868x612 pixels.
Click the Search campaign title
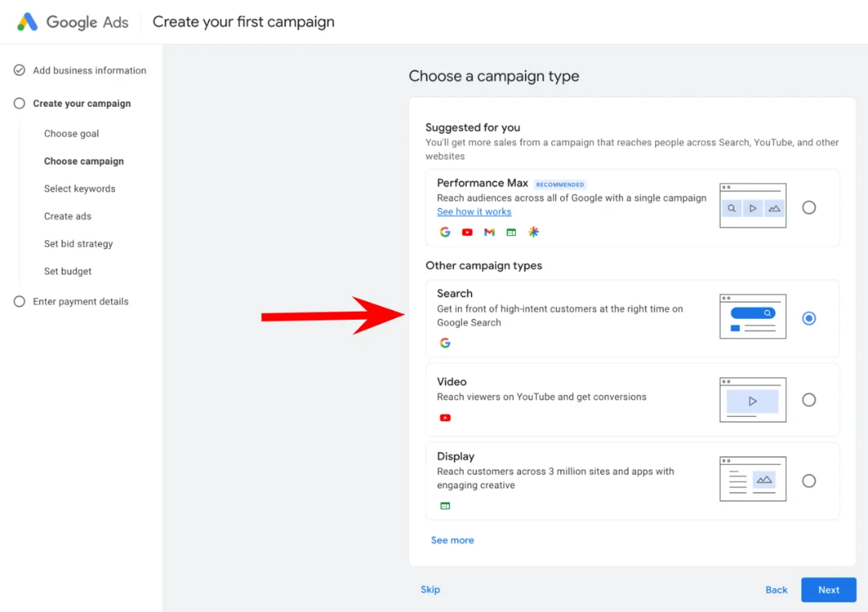(454, 293)
